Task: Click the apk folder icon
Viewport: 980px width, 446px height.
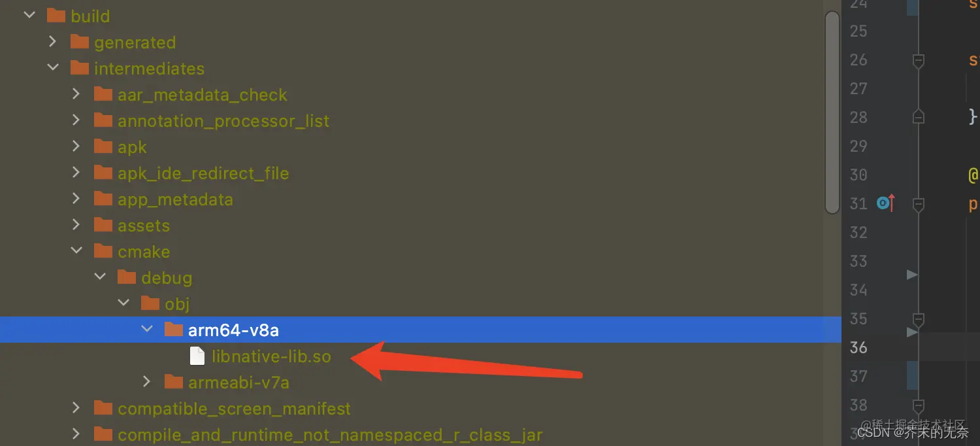Action: click(103, 146)
